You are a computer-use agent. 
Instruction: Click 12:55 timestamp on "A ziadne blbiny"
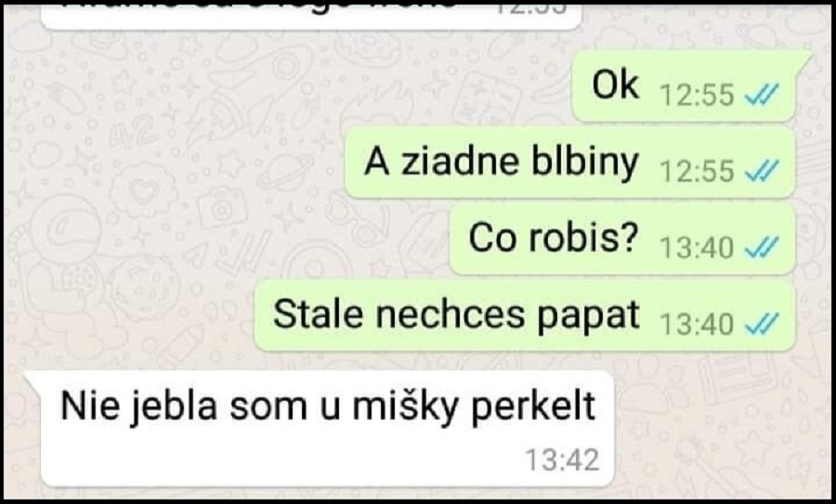click(698, 172)
